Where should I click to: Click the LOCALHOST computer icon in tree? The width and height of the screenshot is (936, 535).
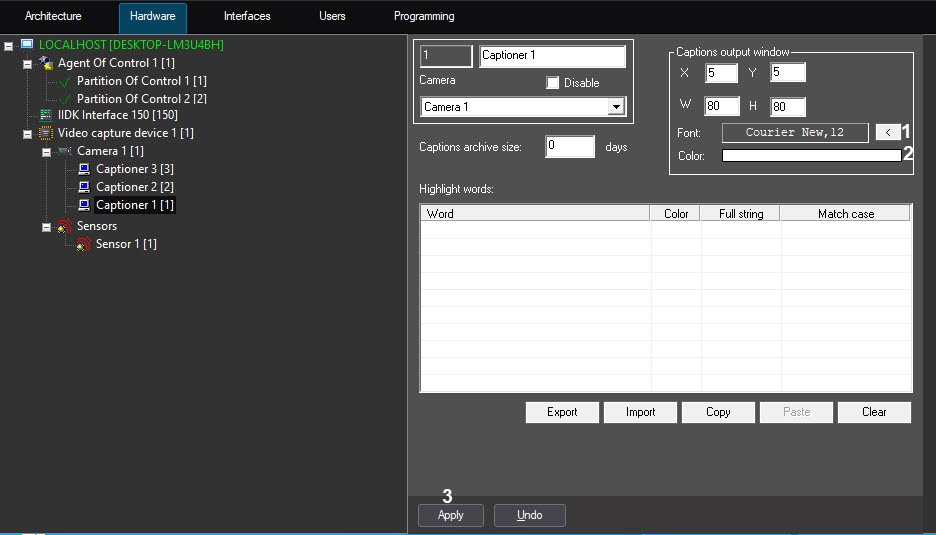27,45
